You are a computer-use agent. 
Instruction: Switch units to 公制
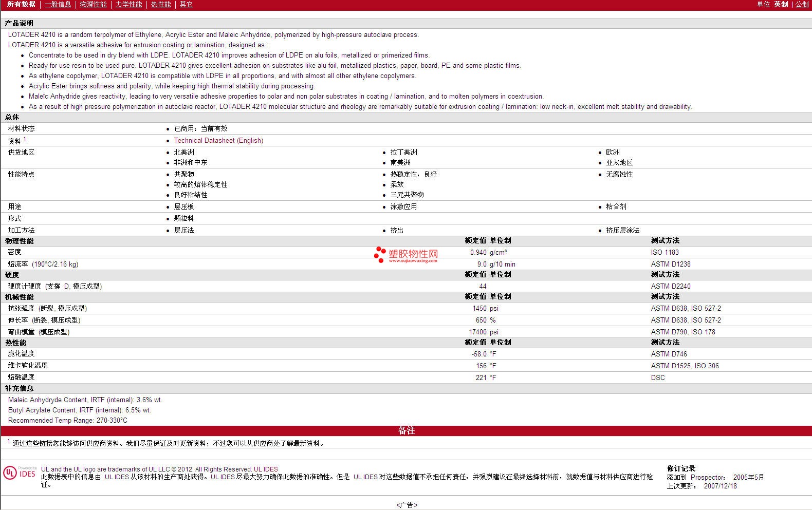[802, 5]
